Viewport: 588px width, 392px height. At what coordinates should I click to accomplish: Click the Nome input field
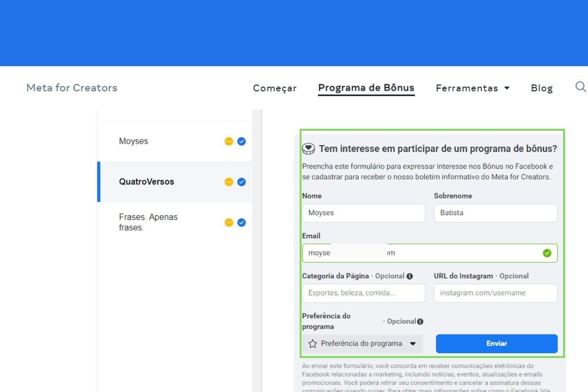(x=364, y=213)
